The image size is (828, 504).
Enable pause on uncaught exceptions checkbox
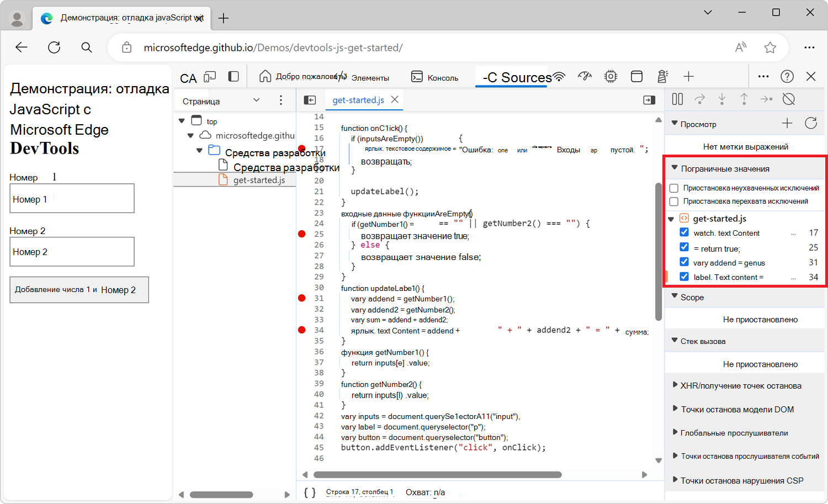(x=674, y=188)
